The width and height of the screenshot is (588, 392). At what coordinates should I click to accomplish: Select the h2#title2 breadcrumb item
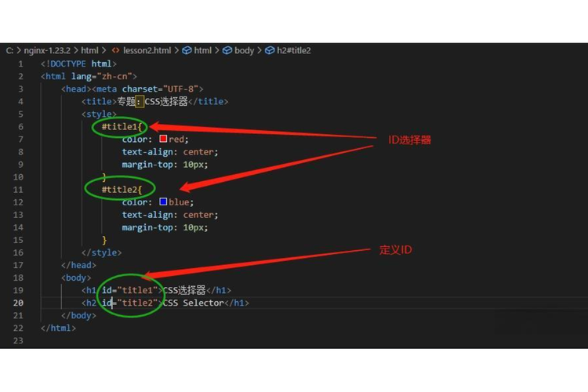point(294,50)
